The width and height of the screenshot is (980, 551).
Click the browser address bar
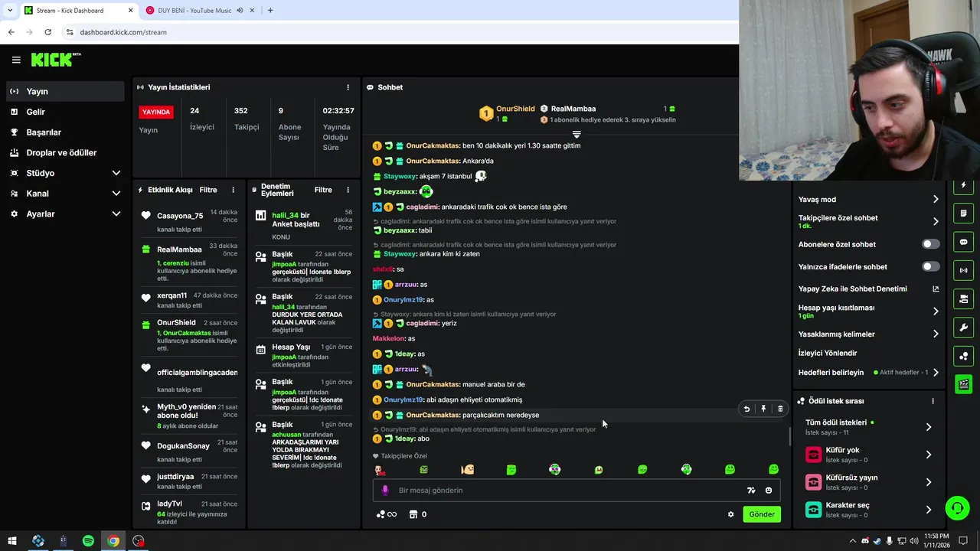point(398,32)
